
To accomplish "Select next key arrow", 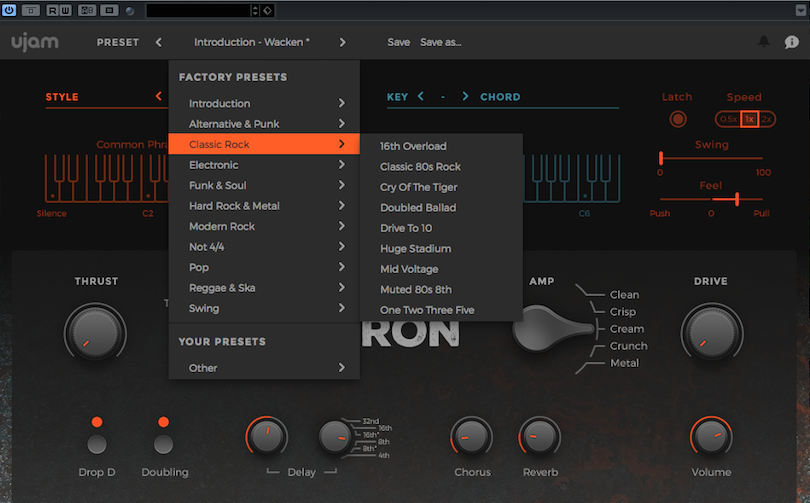I will (465, 96).
